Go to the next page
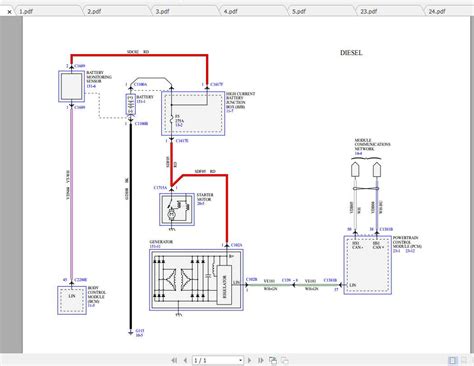 pos(249,360)
